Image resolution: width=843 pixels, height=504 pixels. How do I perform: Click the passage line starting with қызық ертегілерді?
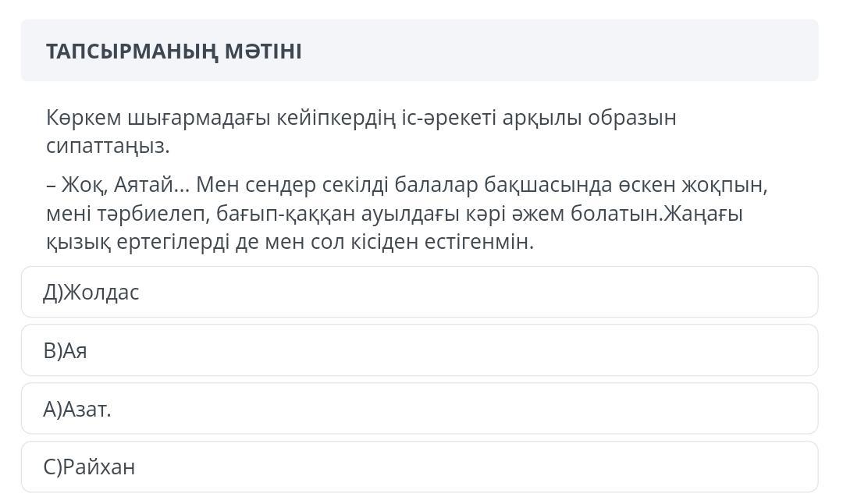(290, 243)
